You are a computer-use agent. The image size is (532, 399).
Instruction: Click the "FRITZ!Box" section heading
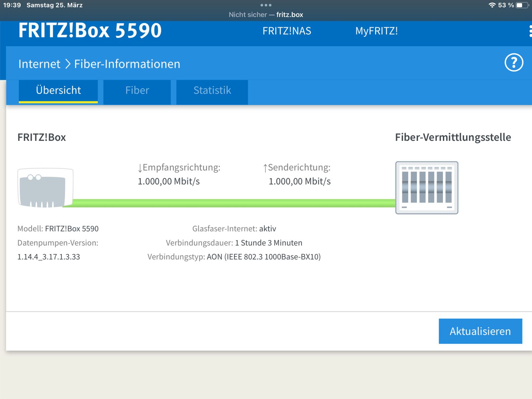pyautogui.click(x=42, y=137)
